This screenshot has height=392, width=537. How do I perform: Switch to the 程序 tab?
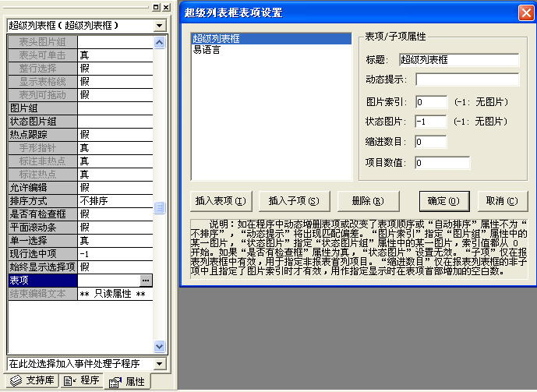[82, 381]
